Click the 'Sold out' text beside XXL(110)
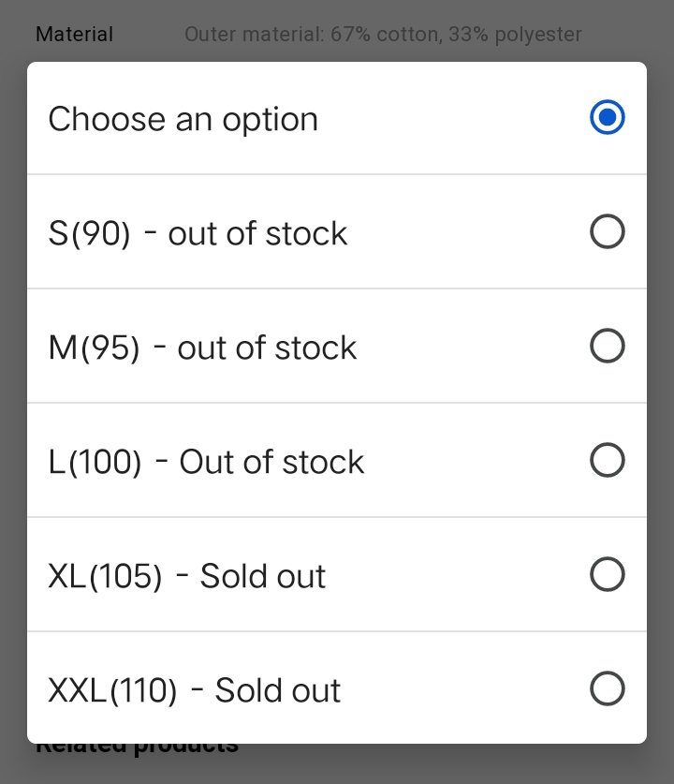This screenshot has height=784, width=674. tap(278, 690)
